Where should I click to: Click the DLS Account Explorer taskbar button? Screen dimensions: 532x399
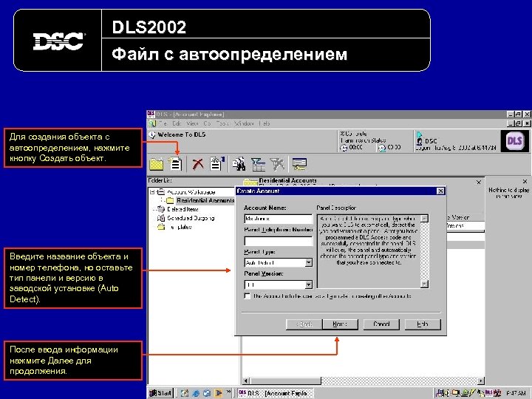[275, 393]
